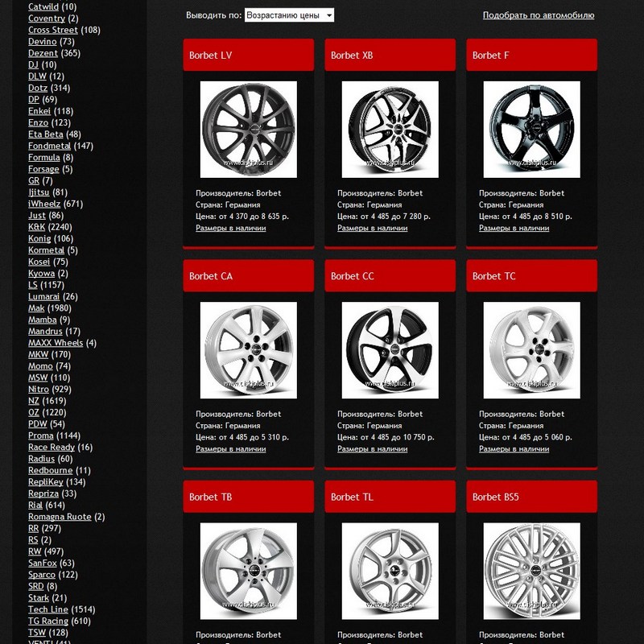Select the Proma brand link
Viewport: 644px width, 644px height.
41,436
